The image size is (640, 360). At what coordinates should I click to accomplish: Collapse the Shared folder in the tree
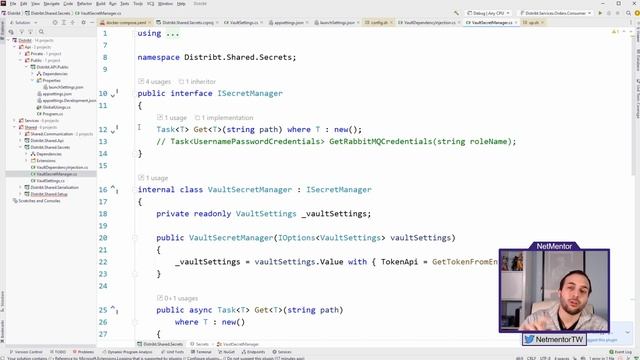coord(15,127)
